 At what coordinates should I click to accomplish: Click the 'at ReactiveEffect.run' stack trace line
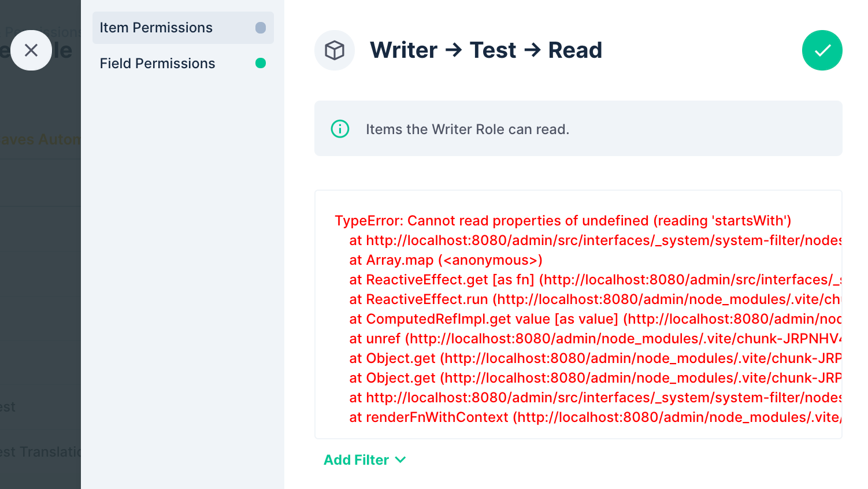tap(595, 299)
